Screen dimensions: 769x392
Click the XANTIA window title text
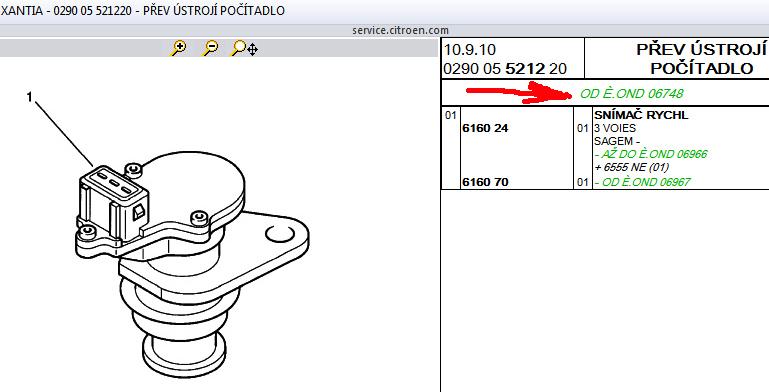[x=142, y=10]
